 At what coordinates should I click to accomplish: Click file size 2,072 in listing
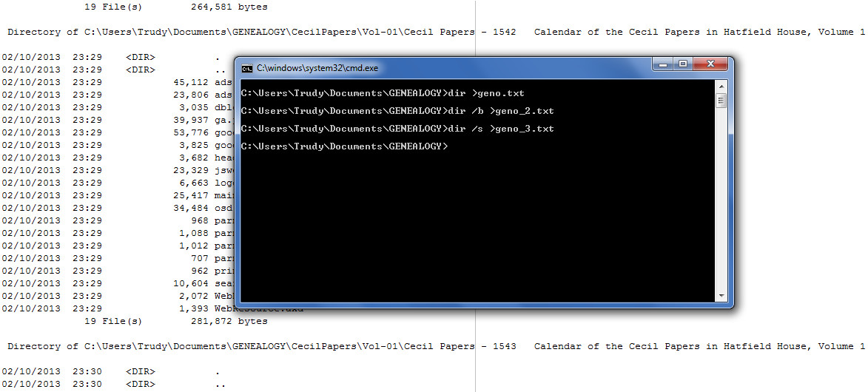pos(194,296)
